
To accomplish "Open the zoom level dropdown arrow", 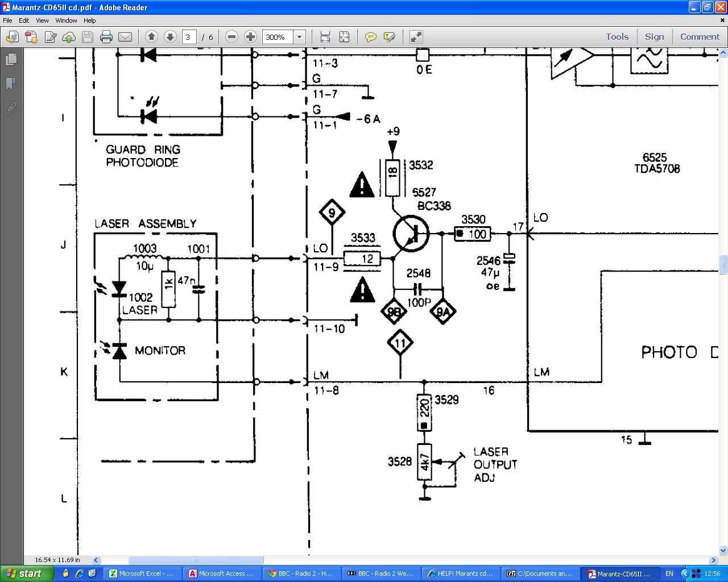I will pos(300,37).
